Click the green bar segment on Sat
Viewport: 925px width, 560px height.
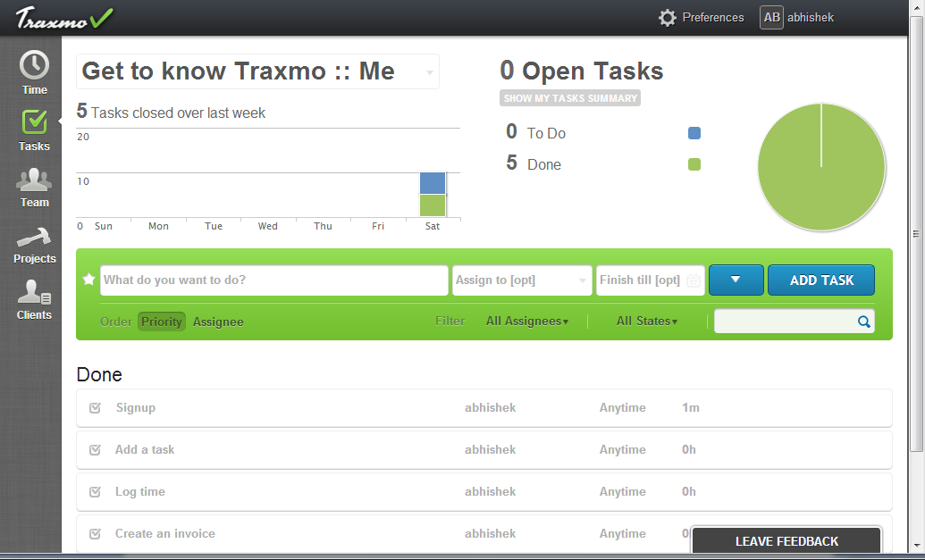[x=433, y=205]
